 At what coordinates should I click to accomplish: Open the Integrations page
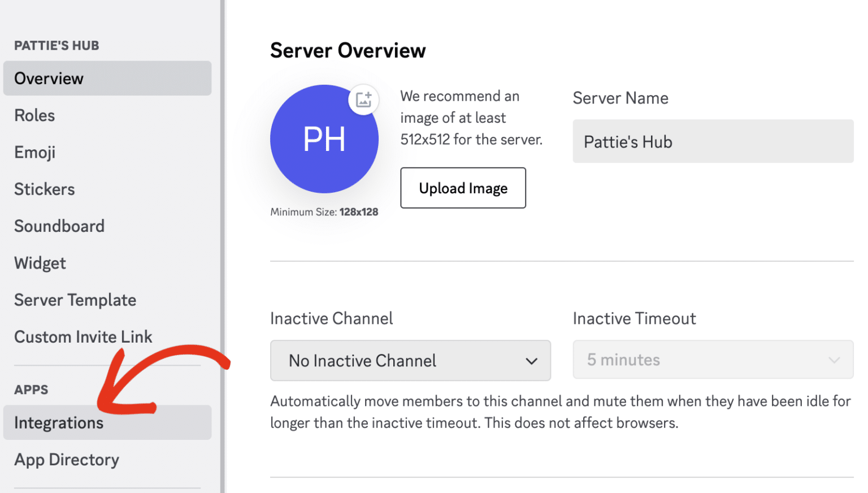pyautogui.click(x=58, y=422)
